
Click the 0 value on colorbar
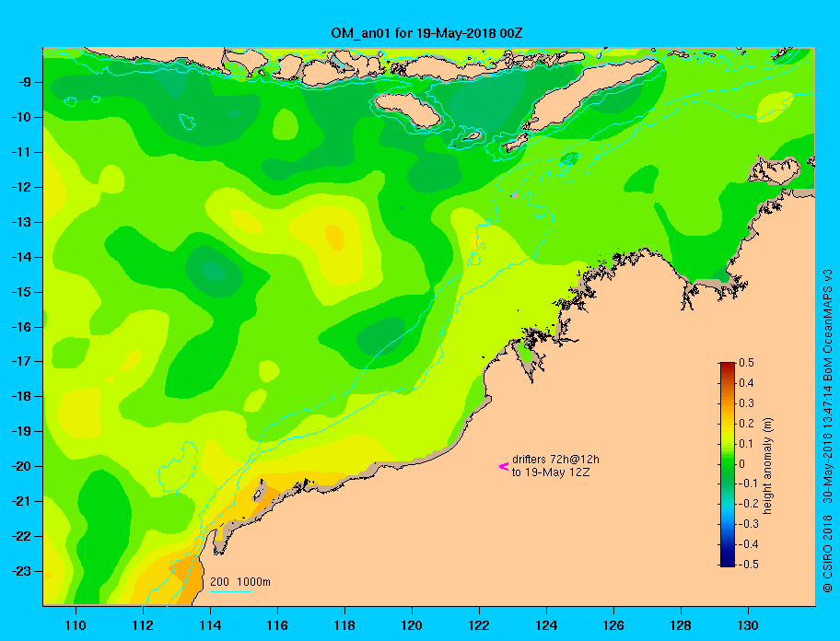click(742, 464)
